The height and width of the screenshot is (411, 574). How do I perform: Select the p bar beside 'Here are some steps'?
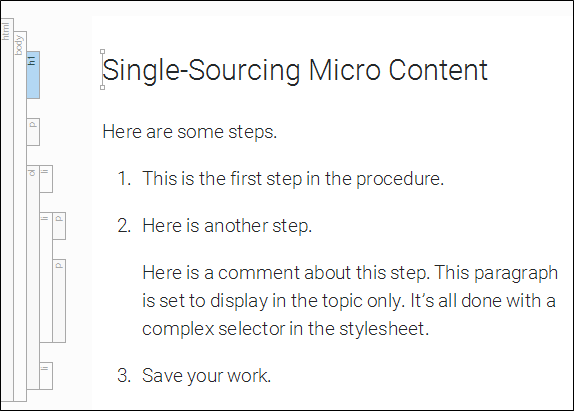click(x=33, y=132)
